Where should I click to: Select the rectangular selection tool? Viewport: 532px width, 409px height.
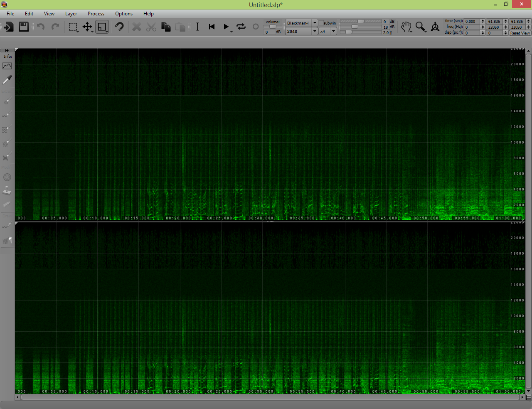73,27
